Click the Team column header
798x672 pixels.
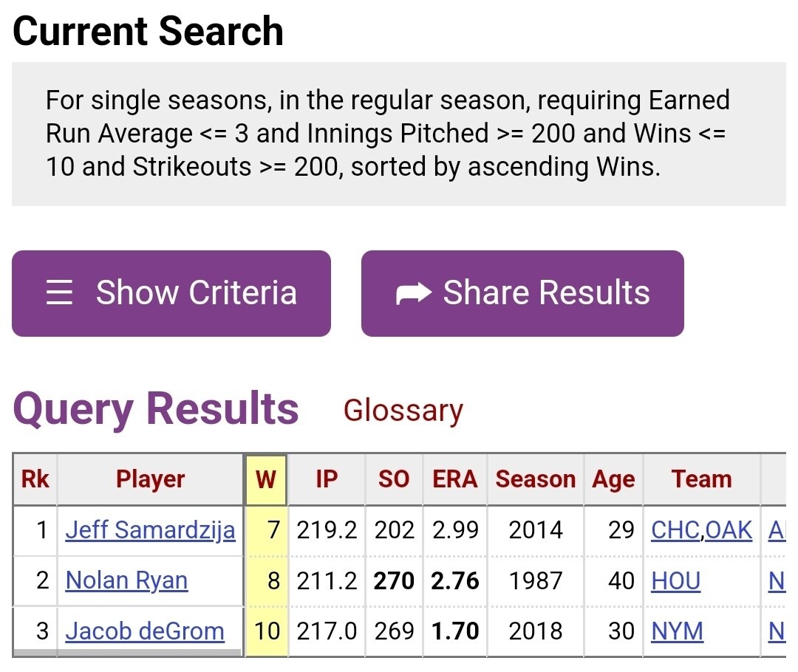pos(701,479)
